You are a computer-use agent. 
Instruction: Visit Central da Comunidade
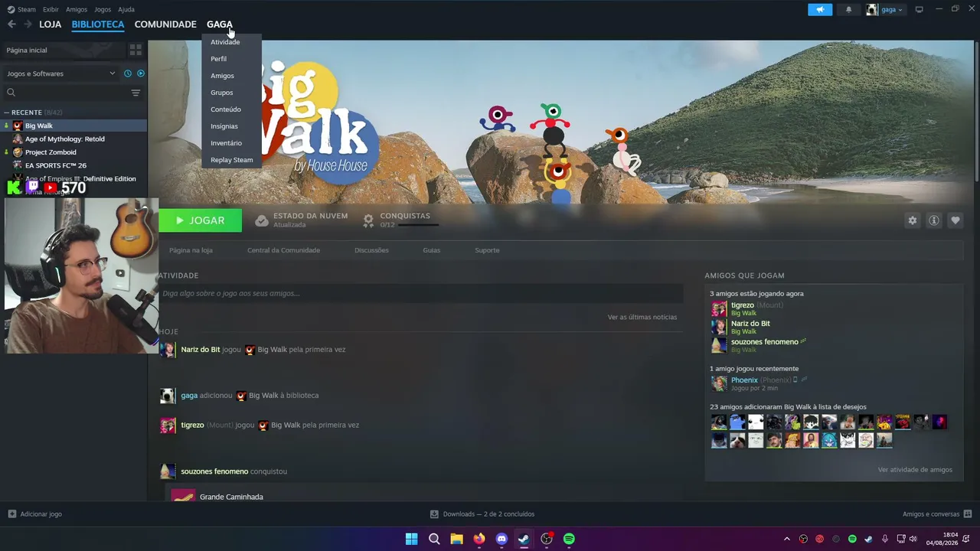[x=283, y=250]
